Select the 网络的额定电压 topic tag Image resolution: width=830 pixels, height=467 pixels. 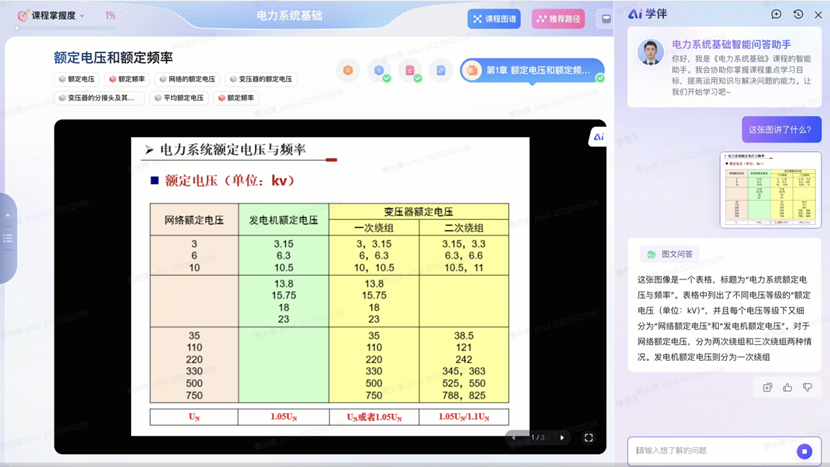187,79
